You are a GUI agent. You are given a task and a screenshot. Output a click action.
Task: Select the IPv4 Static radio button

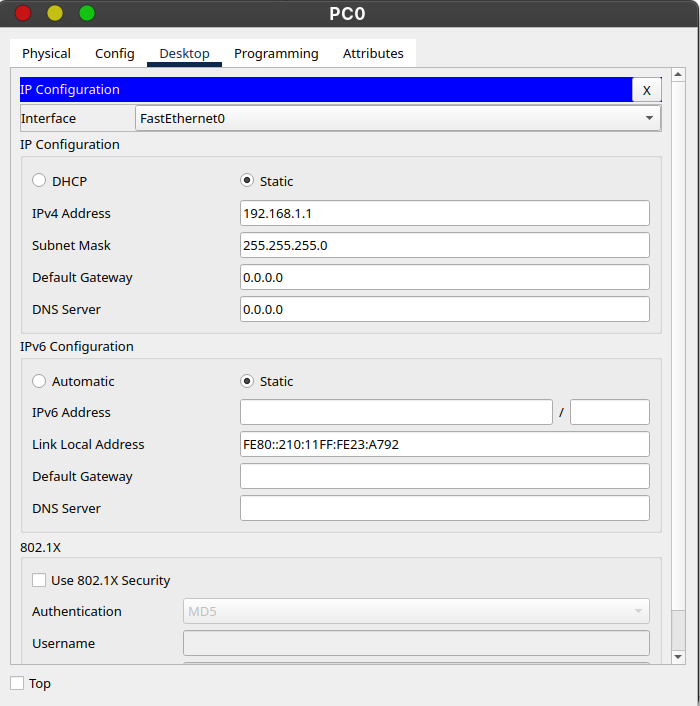coord(247,181)
